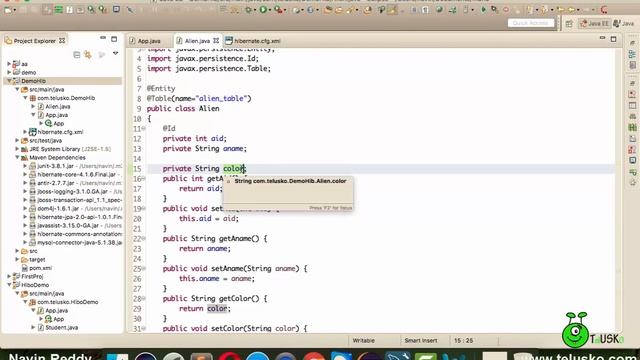The width and height of the screenshot is (640, 360).
Task: Click the red circular icon at toolbar end
Action: tap(604, 9)
